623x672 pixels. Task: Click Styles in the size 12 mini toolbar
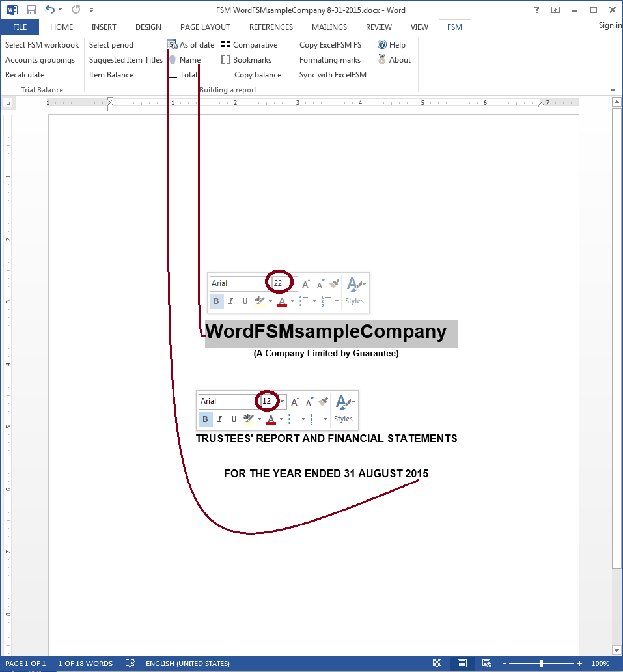pos(344,408)
